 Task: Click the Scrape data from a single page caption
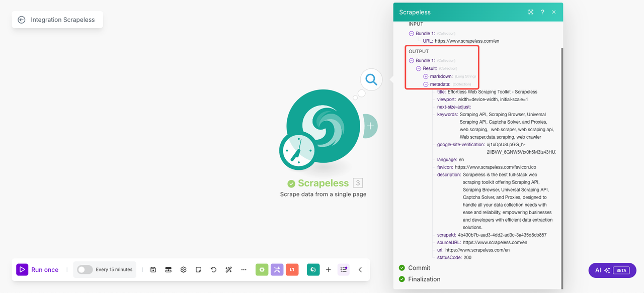323,194
